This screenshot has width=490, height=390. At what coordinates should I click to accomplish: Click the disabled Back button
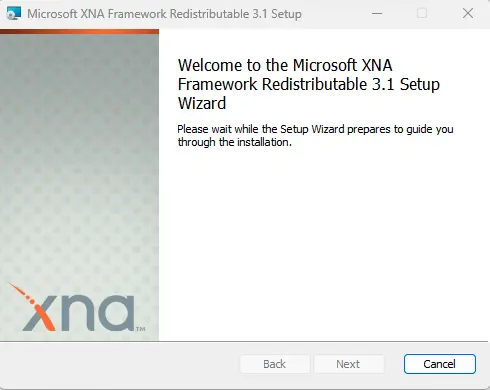pos(275,364)
